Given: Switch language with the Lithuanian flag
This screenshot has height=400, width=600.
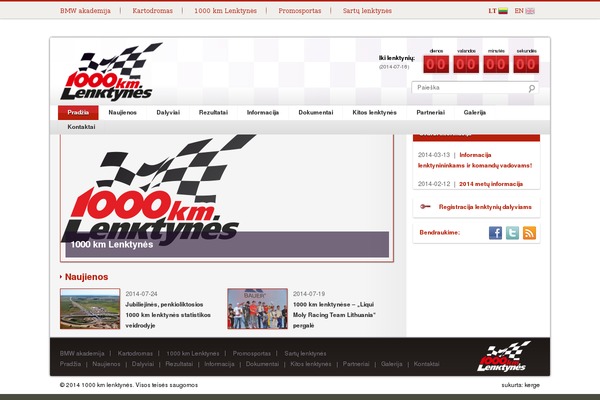Looking at the screenshot, I should pos(503,11).
